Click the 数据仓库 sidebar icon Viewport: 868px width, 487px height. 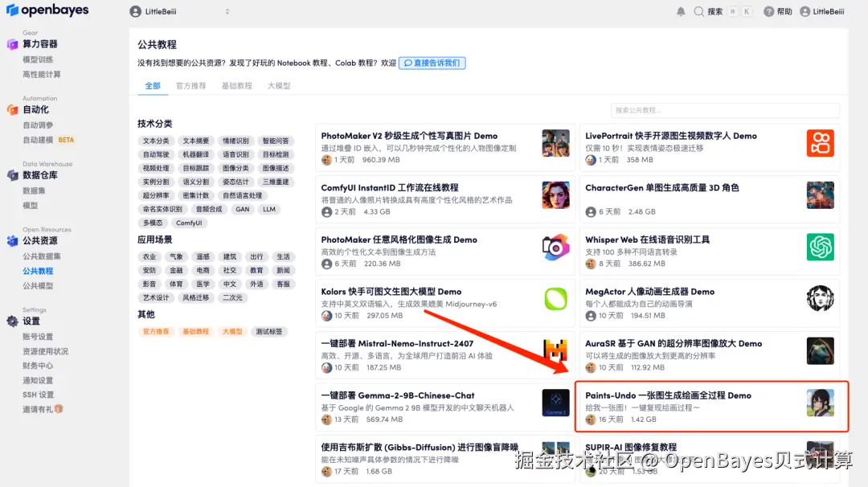click(x=12, y=175)
